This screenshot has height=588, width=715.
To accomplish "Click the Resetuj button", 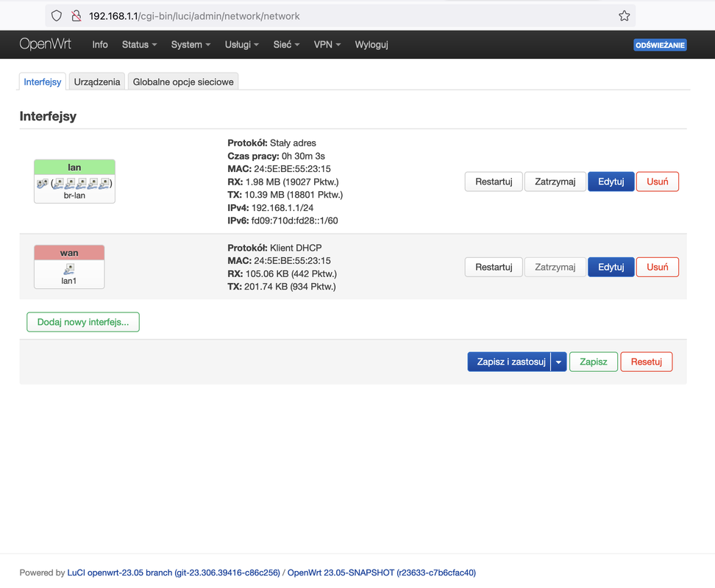I will (x=646, y=362).
